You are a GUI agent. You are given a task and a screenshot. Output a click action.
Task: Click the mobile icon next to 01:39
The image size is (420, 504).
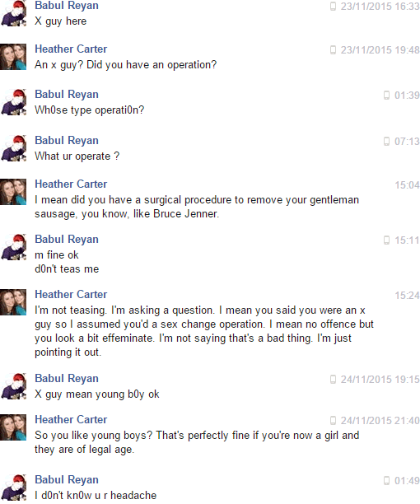386,96
